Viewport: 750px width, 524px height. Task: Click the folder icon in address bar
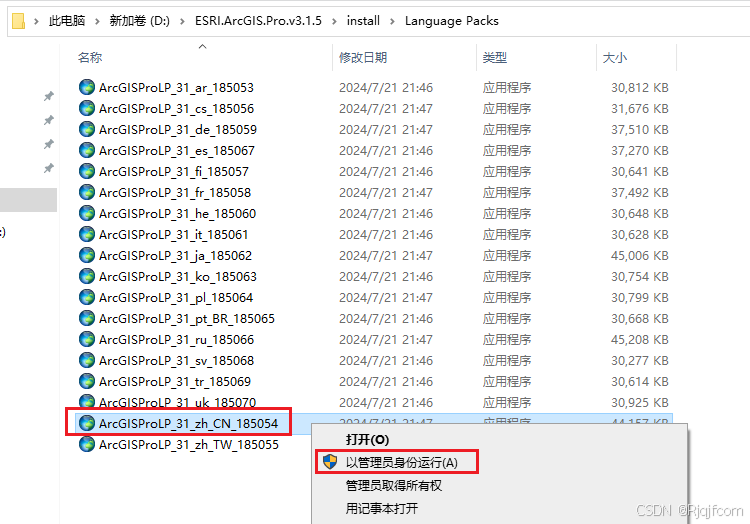pos(18,21)
